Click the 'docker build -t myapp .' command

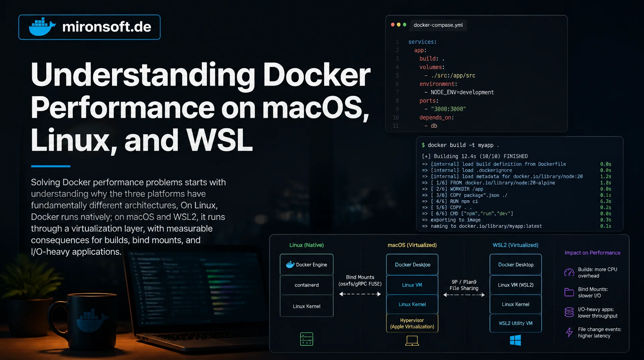[x=463, y=145]
